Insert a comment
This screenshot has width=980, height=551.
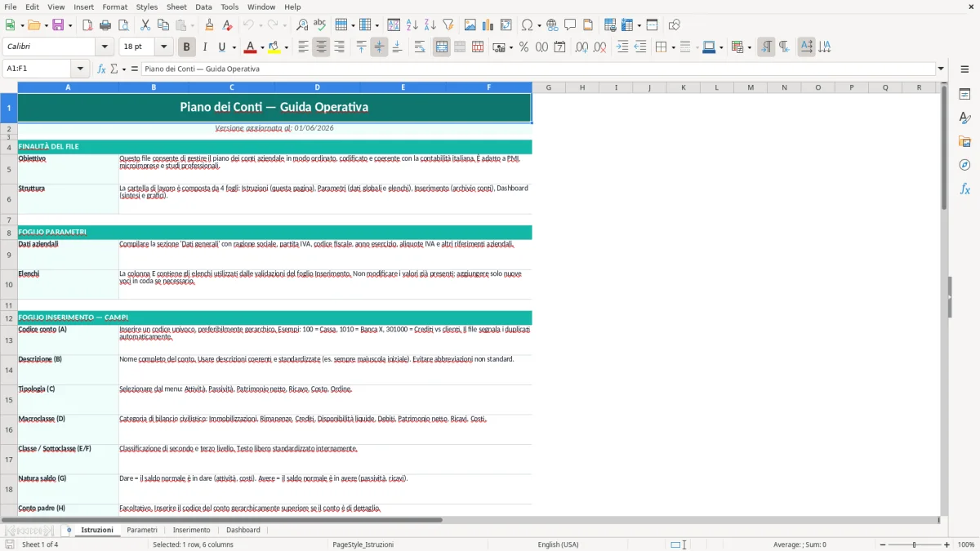coord(571,25)
